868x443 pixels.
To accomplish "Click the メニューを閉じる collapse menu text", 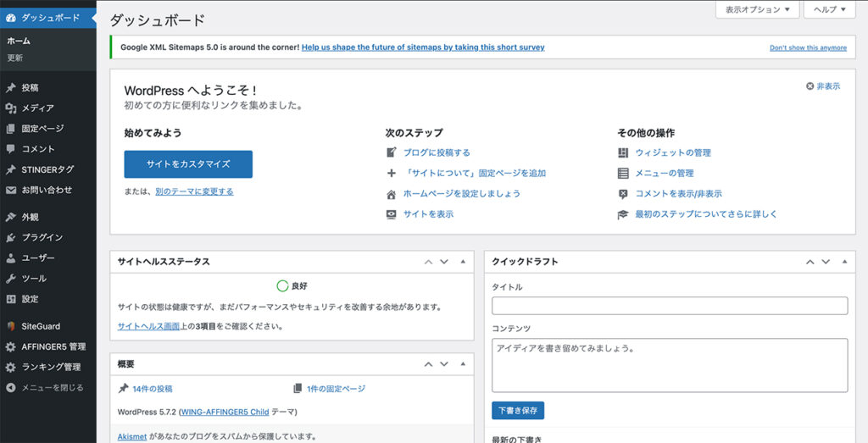I will coord(53,388).
